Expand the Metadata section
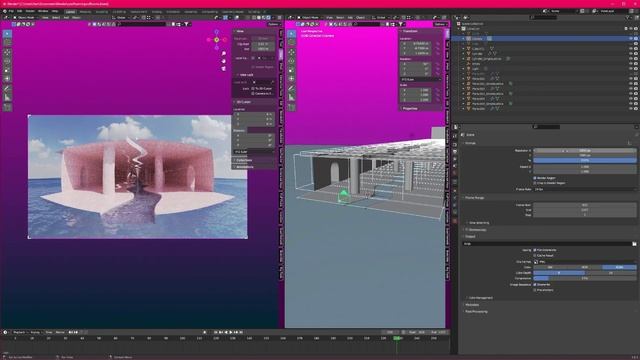The height and width of the screenshot is (360, 640). pos(471,304)
